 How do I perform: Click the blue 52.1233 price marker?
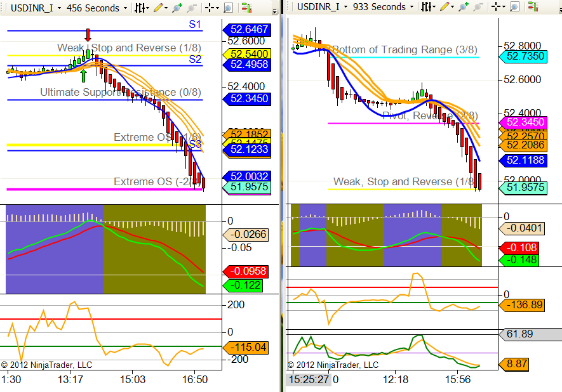tap(247, 149)
